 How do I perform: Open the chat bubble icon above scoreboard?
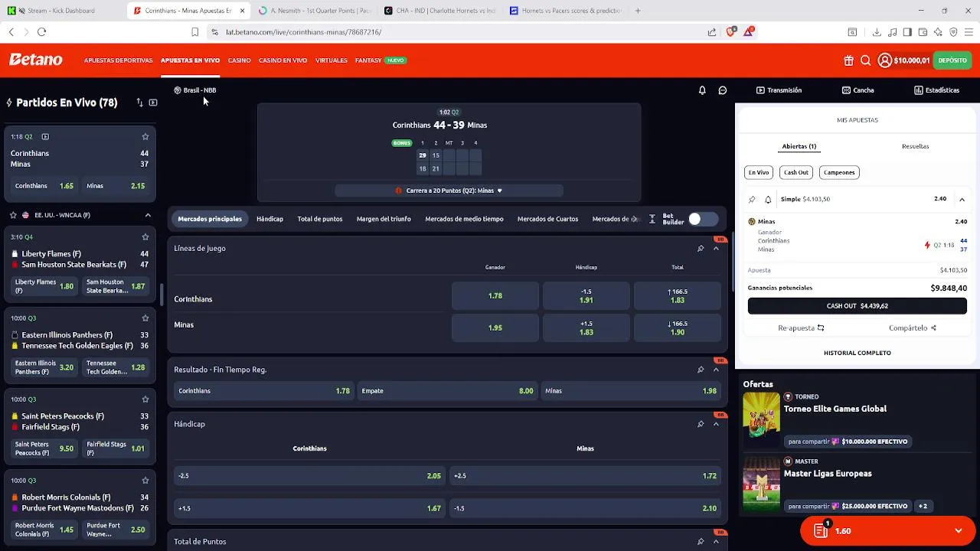[x=722, y=90]
